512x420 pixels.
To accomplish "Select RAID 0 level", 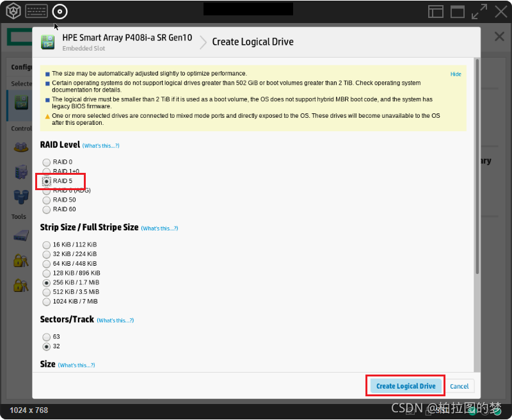I will (x=47, y=162).
